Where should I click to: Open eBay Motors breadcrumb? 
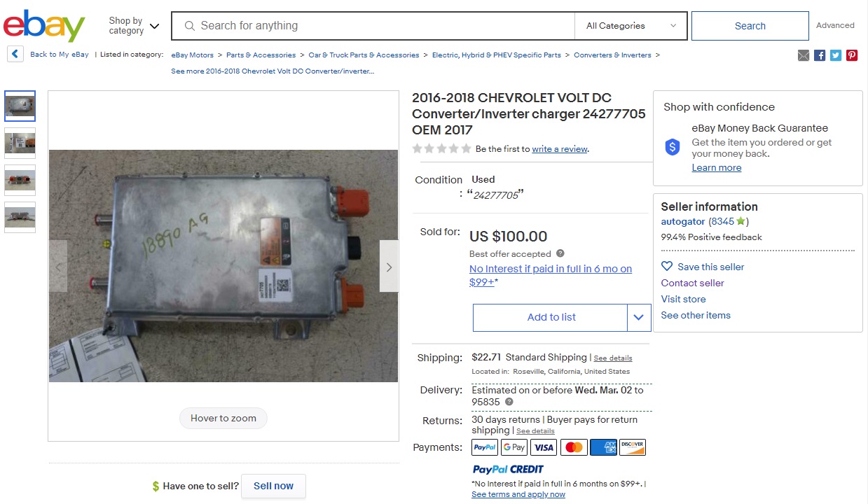193,55
